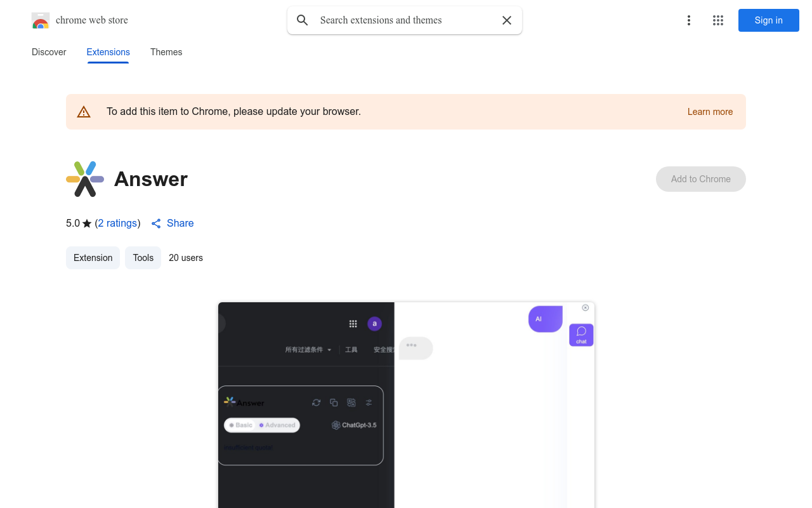
Task: Click the Sign in button
Action: tap(768, 20)
